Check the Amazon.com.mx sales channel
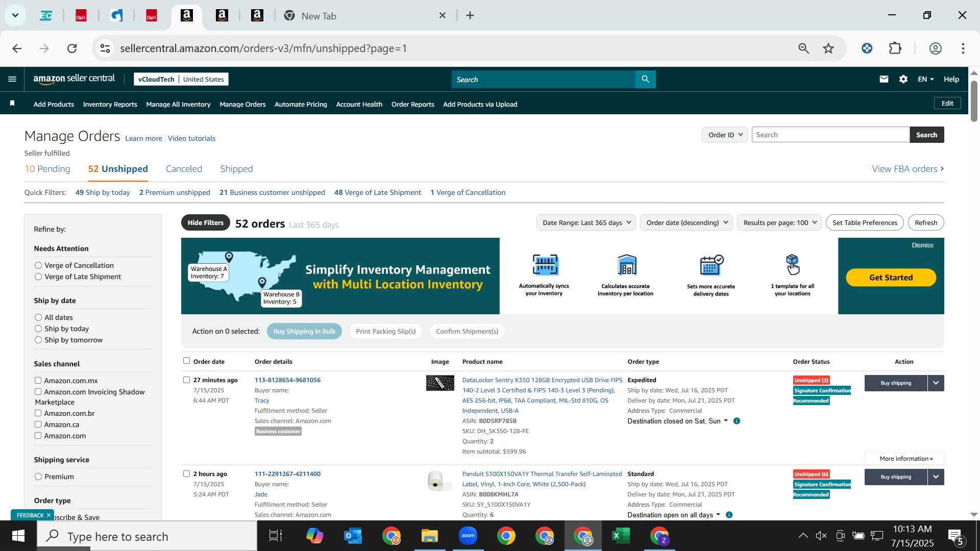This screenshot has width=980, height=551. [38, 380]
